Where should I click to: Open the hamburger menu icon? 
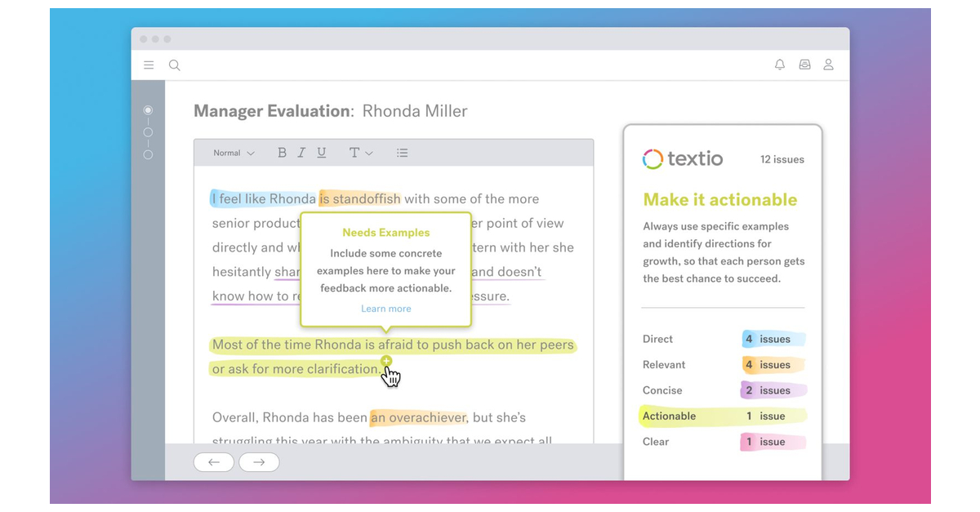click(149, 65)
